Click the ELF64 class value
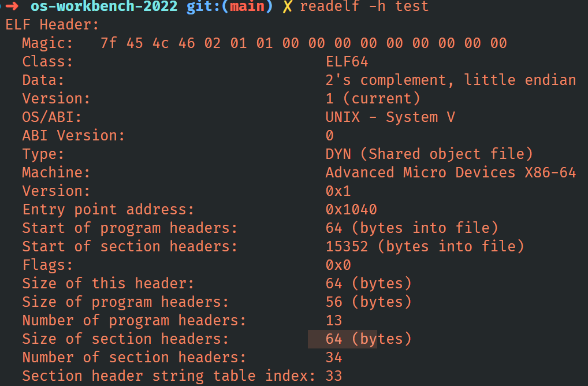Viewport: 588px width, 386px height. [347, 62]
